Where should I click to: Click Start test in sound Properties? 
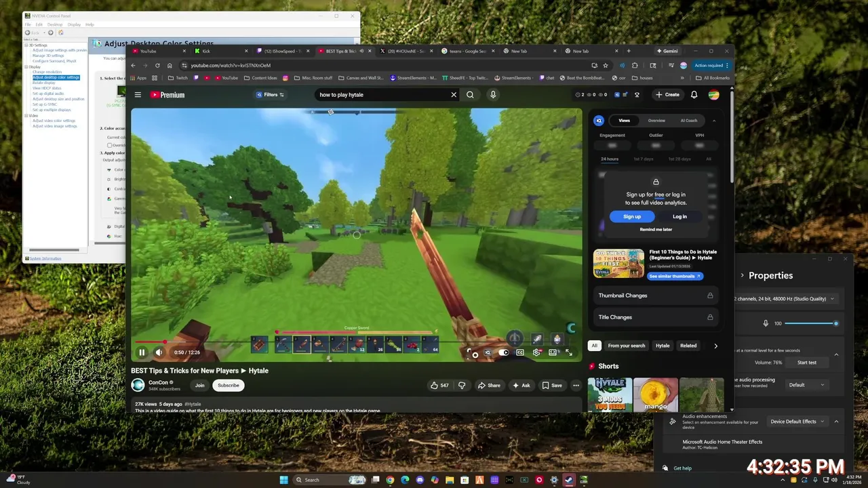[807, 363]
